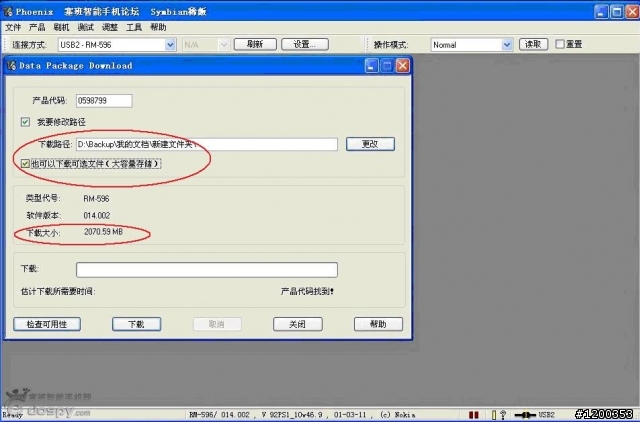Open the 刷机 menu
The image size is (640, 422).
click(x=61, y=27)
